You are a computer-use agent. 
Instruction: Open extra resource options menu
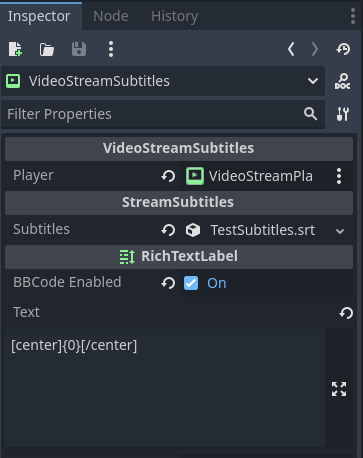pyautogui.click(x=111, y=49)
